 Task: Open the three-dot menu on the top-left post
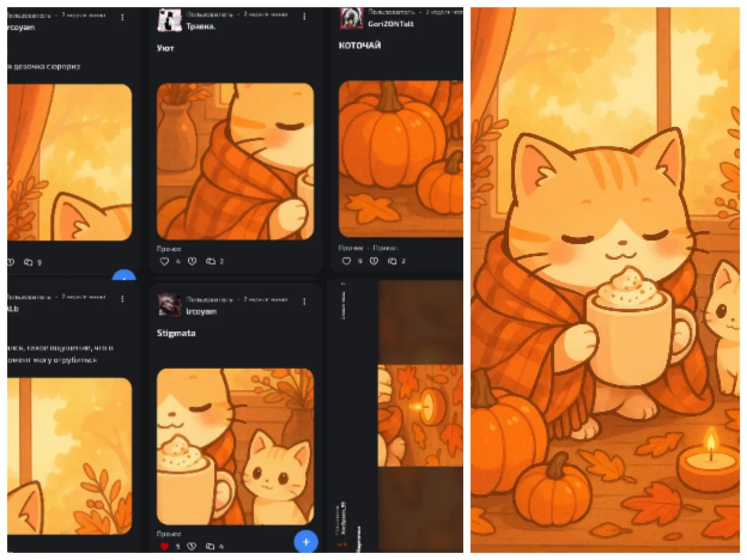pyautogui.click(x=122, y=17)
